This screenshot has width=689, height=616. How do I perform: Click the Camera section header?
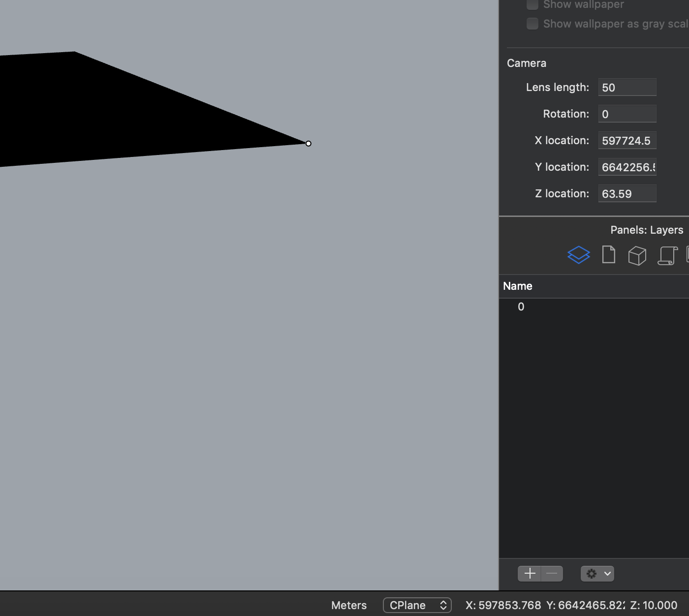click(527, 63)
